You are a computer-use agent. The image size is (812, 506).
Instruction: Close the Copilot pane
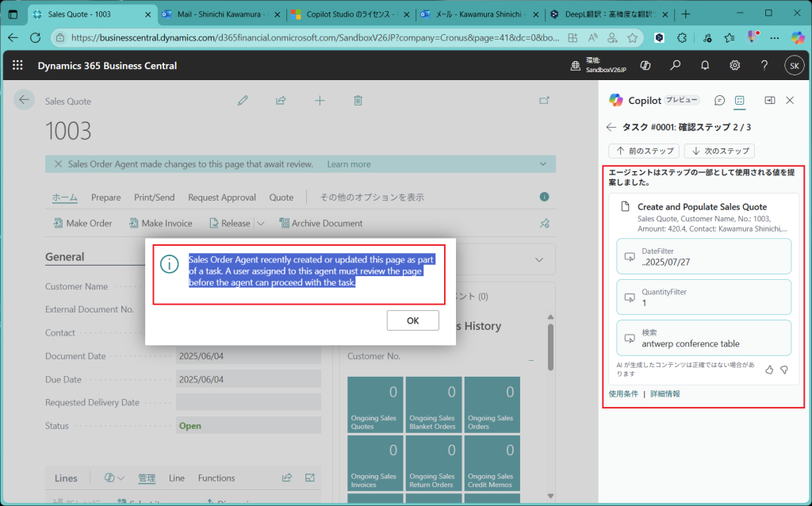(790, 101)
